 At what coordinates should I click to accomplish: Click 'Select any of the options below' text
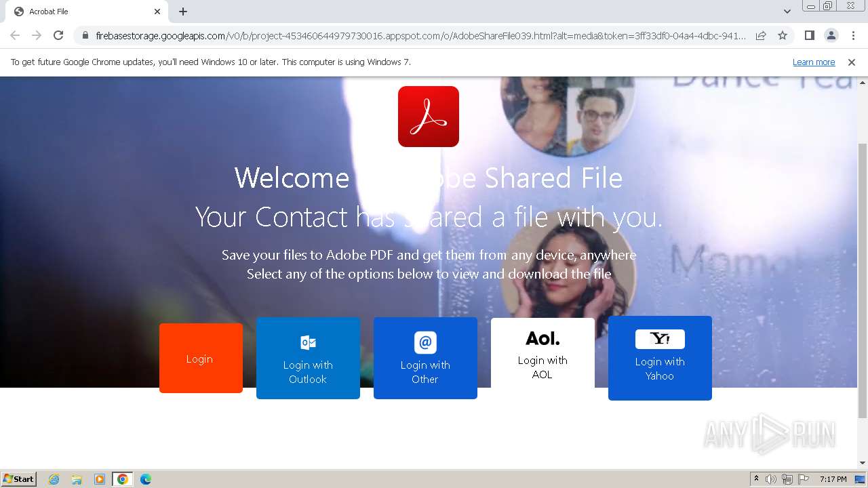(x=429, y=274)
